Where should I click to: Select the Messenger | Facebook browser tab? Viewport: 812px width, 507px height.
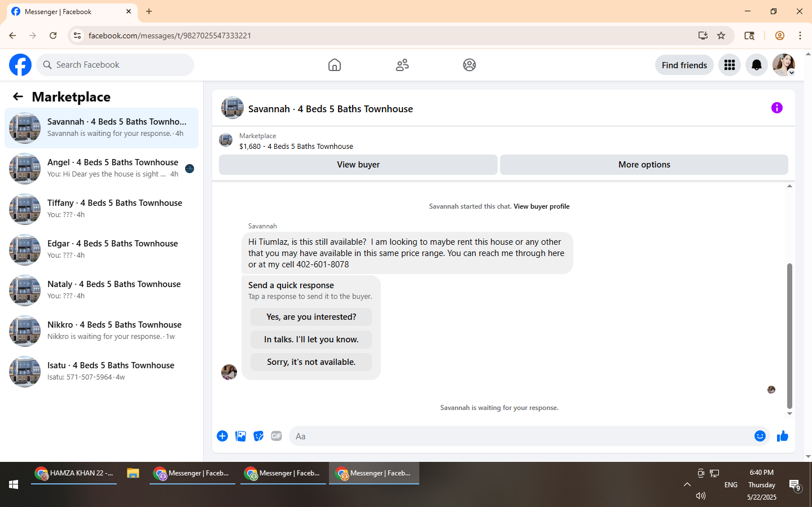click(x=71, y=11)
